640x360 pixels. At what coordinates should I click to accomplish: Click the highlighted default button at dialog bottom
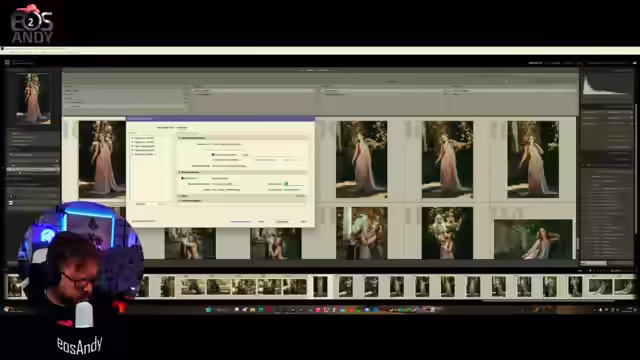(x=240, y=221)
